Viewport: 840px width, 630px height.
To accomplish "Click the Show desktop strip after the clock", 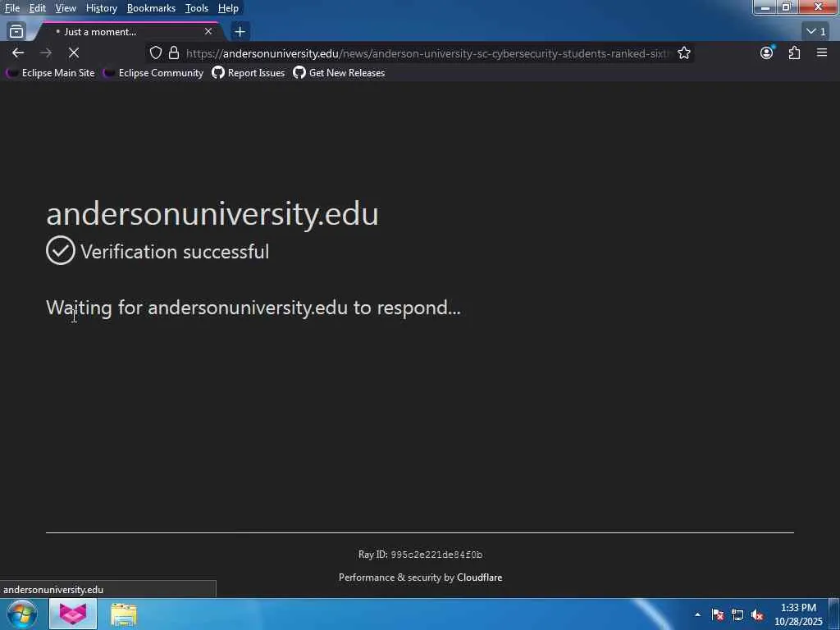I will [x=834, y=614].
